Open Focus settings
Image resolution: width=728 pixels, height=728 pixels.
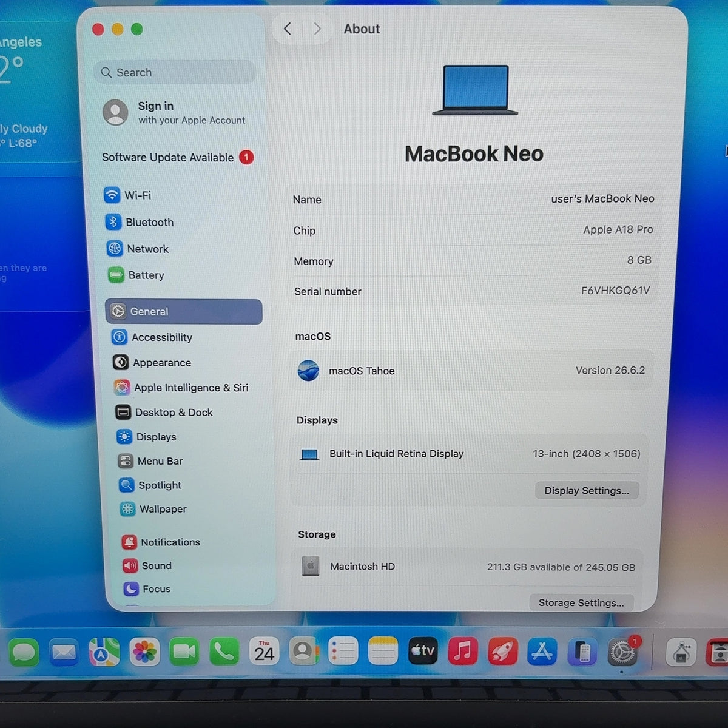[x=147, y=588]
